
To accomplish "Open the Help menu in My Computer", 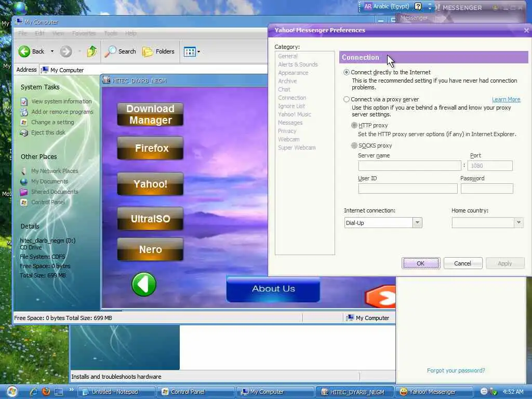I will pyautogui.click(x=130, y=33).
